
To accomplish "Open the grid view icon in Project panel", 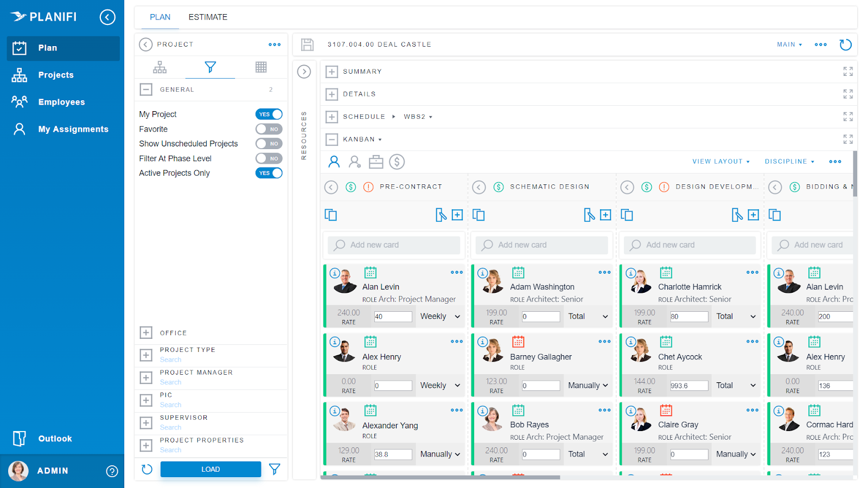I will click(x=261, y=67).
